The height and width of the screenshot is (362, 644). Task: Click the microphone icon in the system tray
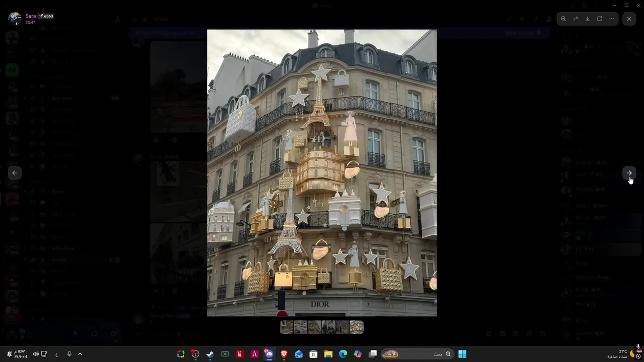click(69, 354)
